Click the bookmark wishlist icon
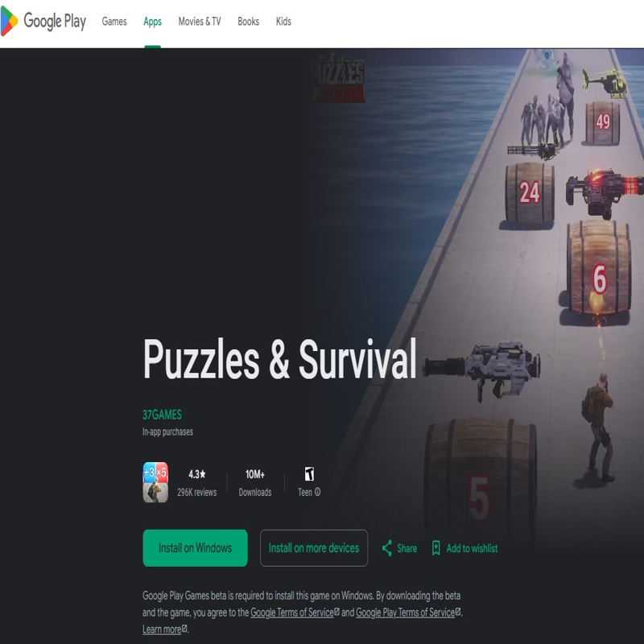644x644 pixels. click(x=436, y=548)
